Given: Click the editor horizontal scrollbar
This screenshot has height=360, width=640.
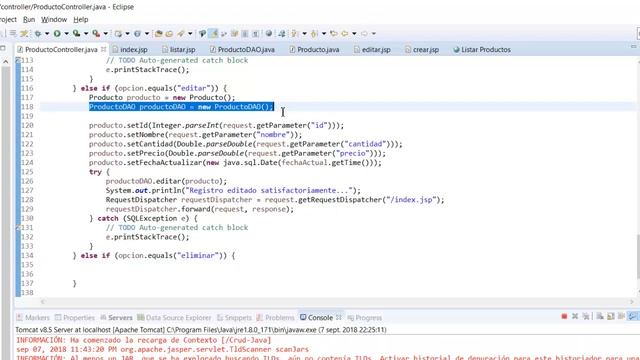Looking at the screenshot, I should tap(337, 302).
